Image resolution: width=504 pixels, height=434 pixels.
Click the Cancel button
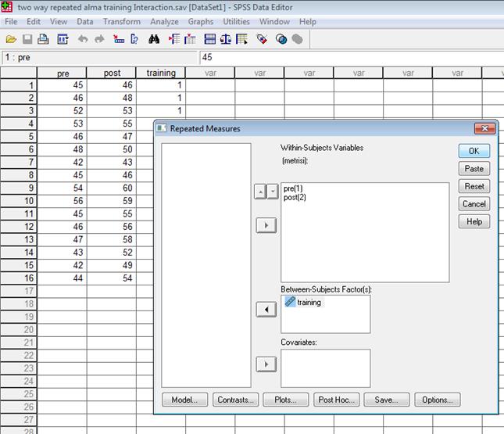point(474,204)
